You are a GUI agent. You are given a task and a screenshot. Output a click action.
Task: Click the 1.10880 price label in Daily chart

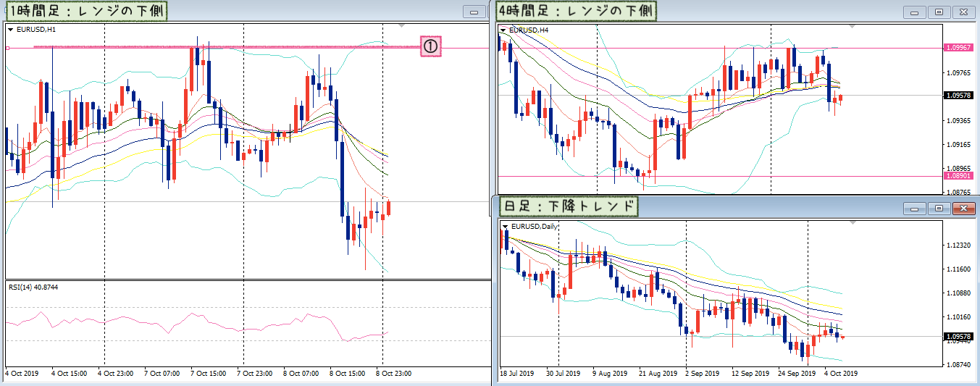pyautogui.click(x=959, y=293)
